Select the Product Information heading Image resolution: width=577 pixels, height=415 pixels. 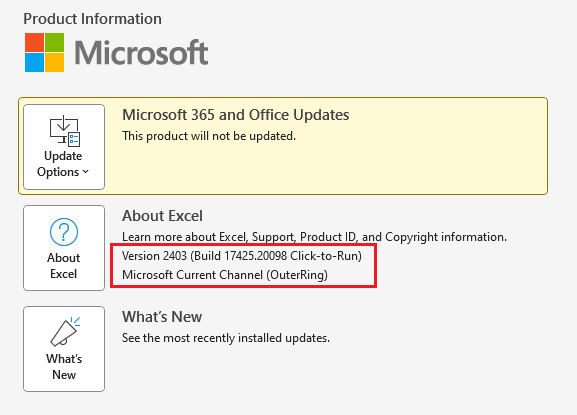tap(92, 19)
